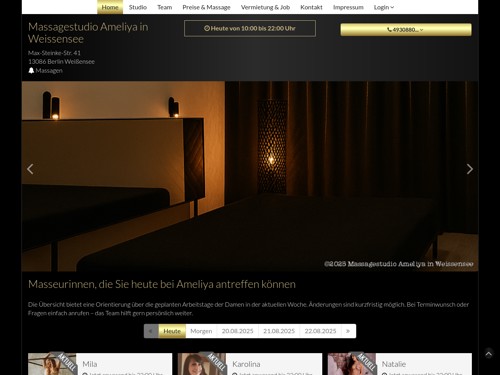Click the text 13086 Berlin Weißensee

point(61,62)
